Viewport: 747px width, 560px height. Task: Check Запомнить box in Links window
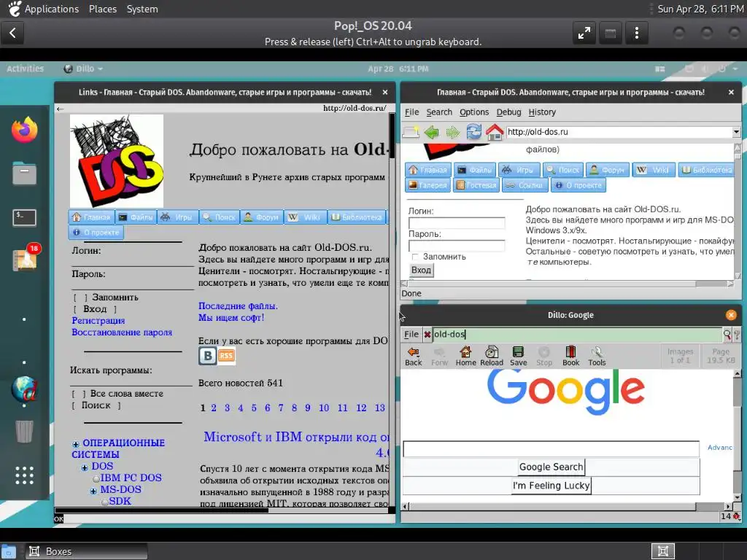(80, 297)
